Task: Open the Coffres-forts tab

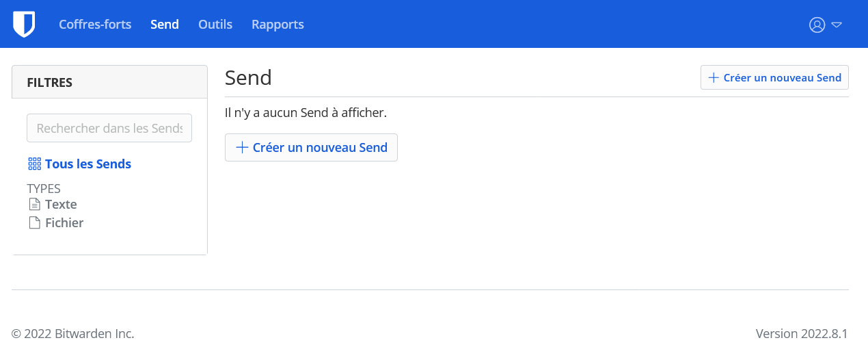Action: click(x=95, y=25)
